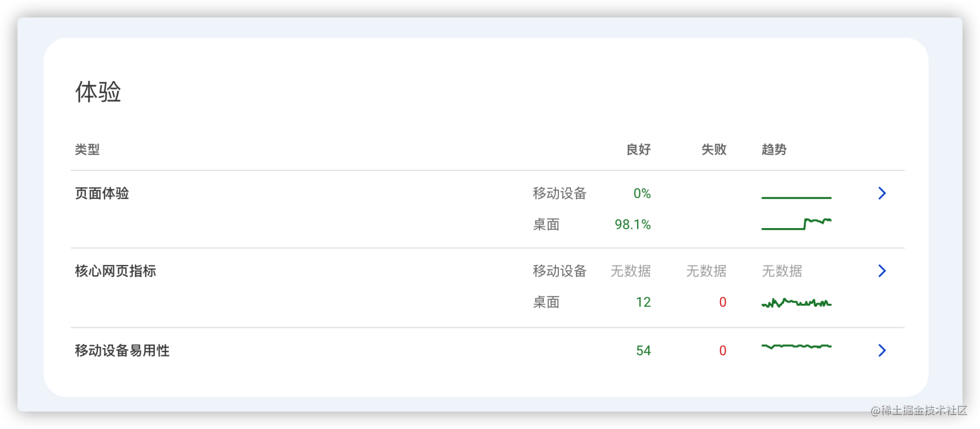Open 核心网页指标 report via chevron arrow
This screenshot has width=980, height=429.
pyautogui.click(x=882, y=270)
